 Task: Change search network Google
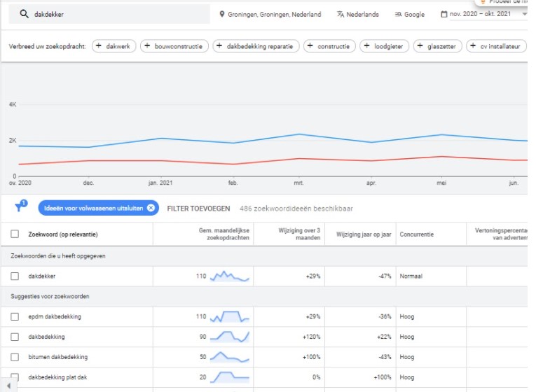(414, 14)
